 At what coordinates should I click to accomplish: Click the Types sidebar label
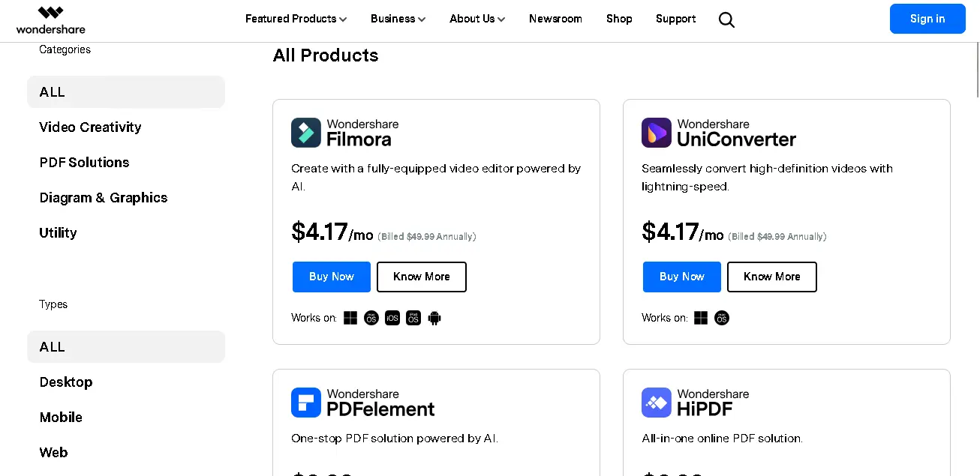point(53,304)
